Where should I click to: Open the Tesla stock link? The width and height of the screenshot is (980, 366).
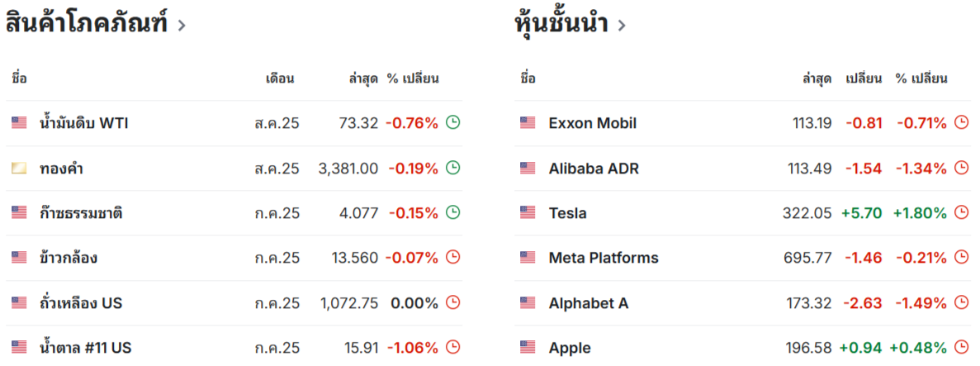pyautogui.click(x=567, y=213)
